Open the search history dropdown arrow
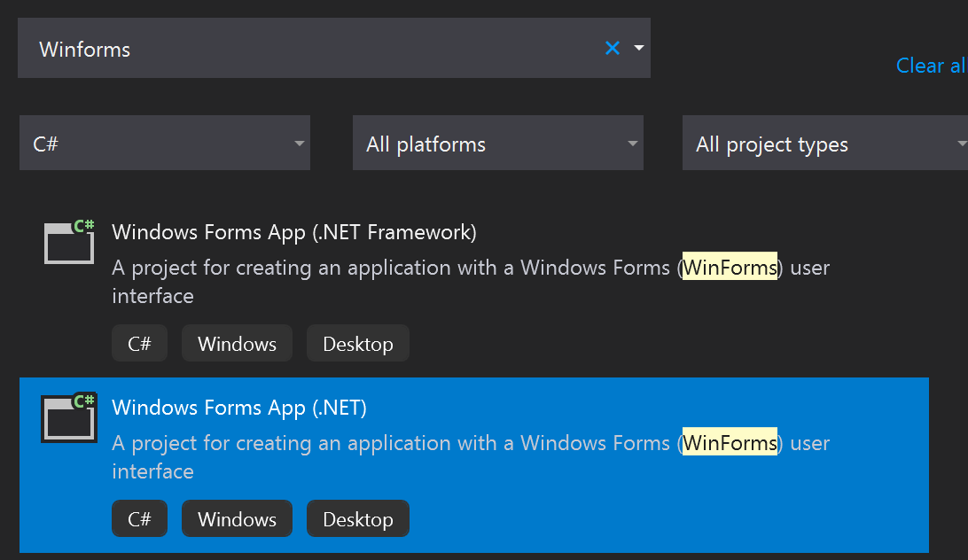Screen dimensions: 968x560 pos(637,48)
